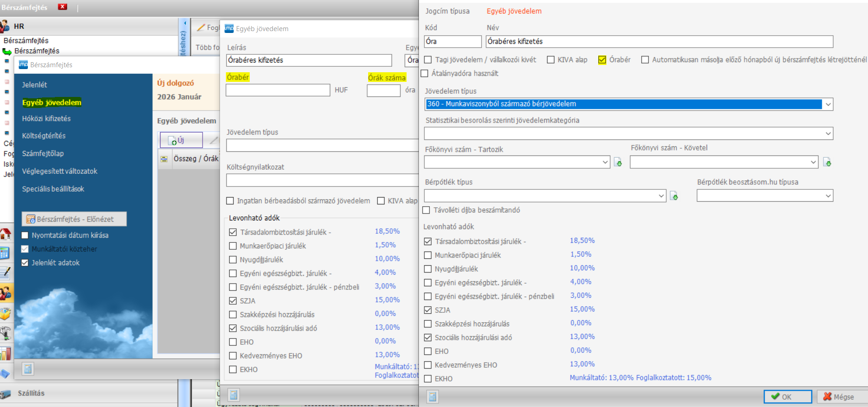The height and width of the screenshot is (407, 868).
Task: Select Hóközi kifizetés in the blue menu
Action: [46, 118]
